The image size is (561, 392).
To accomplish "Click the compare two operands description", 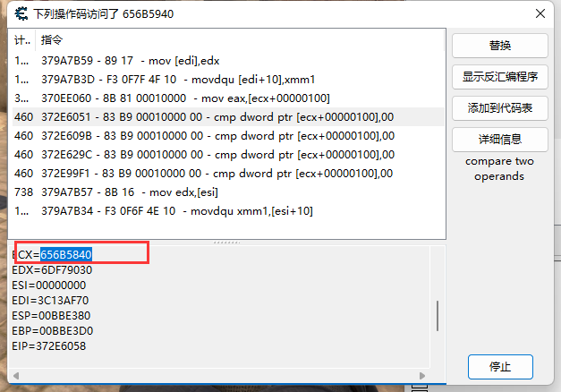I will point(499,168).
